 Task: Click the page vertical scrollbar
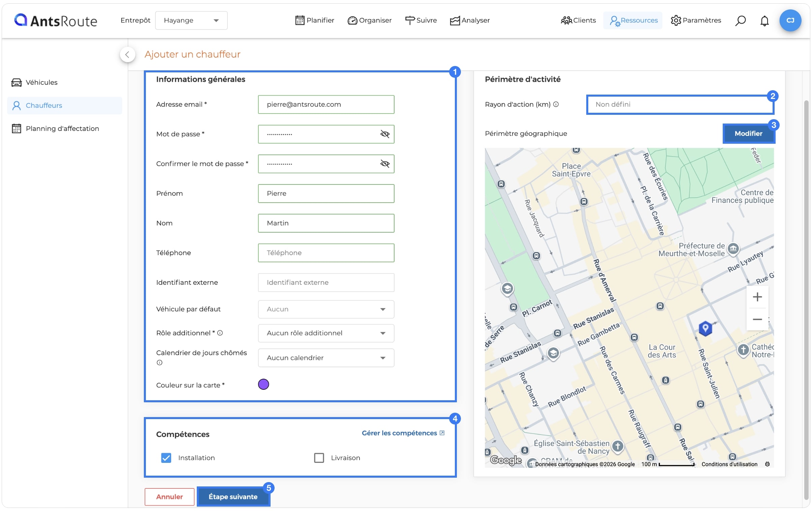806,300
